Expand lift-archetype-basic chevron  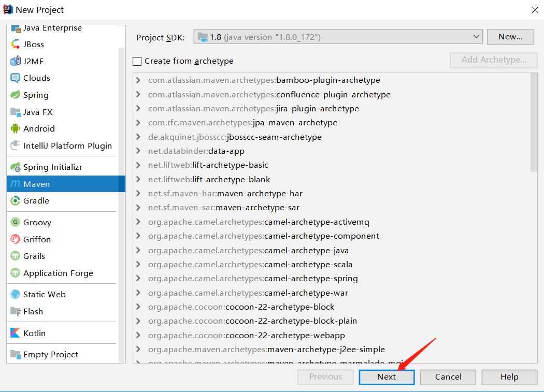[x=138, y=165]
